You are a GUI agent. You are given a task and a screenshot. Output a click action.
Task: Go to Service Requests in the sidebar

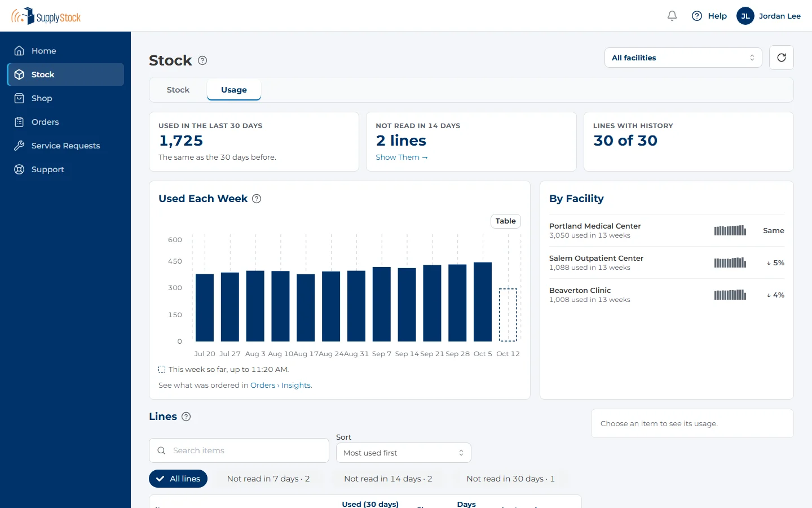point(65,146)
